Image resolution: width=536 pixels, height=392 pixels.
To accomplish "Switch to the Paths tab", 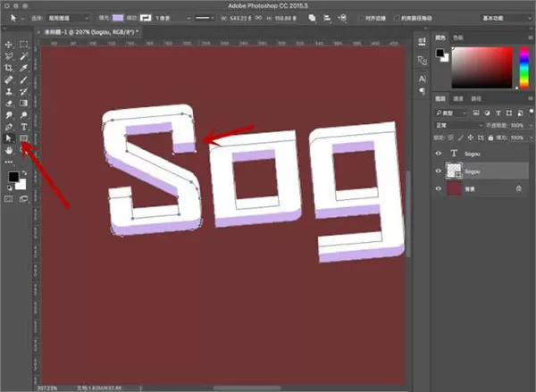I will click(476, 99).
